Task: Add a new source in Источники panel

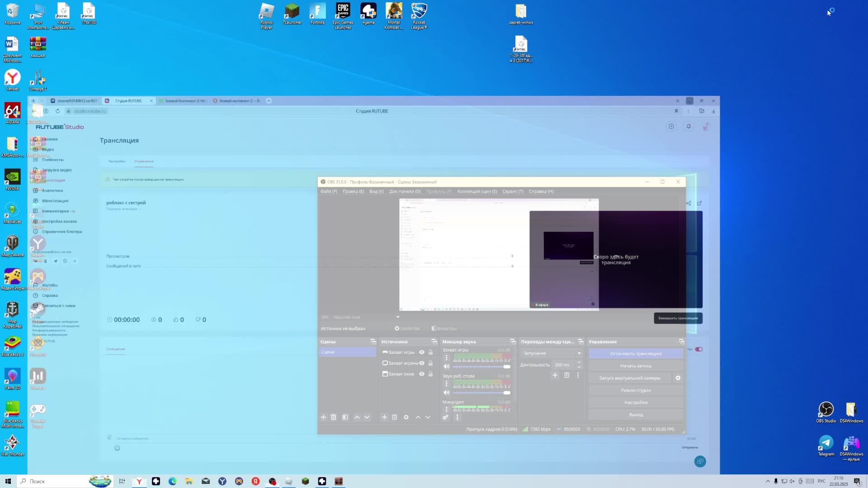Action: coord(384,417)
